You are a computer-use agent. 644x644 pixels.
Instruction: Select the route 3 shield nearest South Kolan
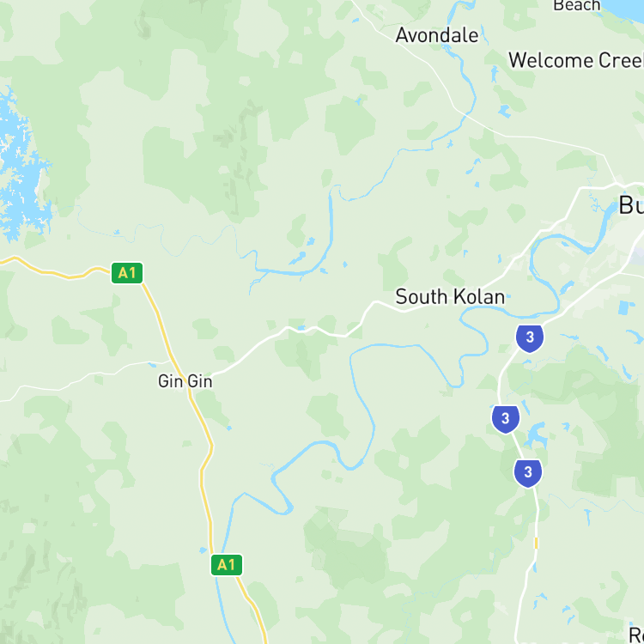(530, 338)
